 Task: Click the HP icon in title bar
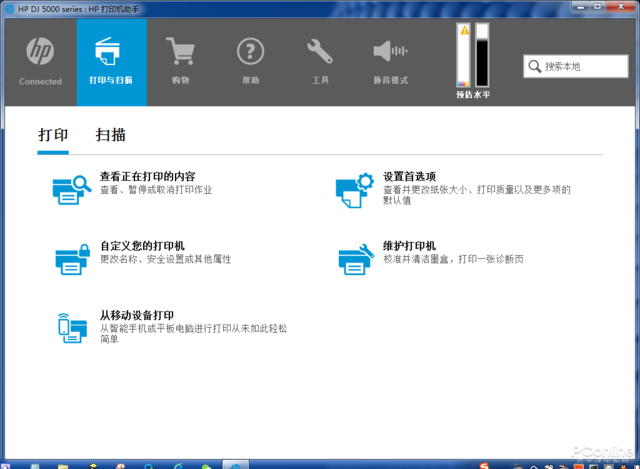[10, 9]
